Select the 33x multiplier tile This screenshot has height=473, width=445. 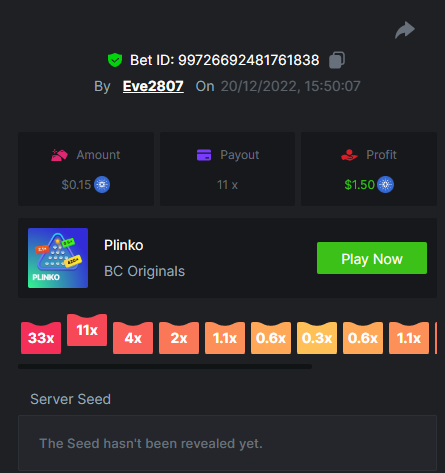click(x=41, y=338)
